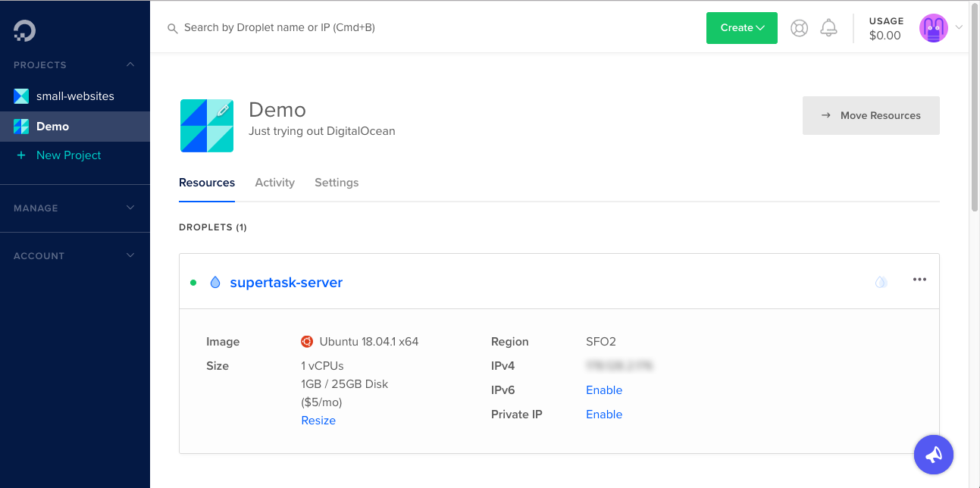Screen dimensions: 980x488
Task: Open the support lifebuoy icon
Action: (799, 28)
